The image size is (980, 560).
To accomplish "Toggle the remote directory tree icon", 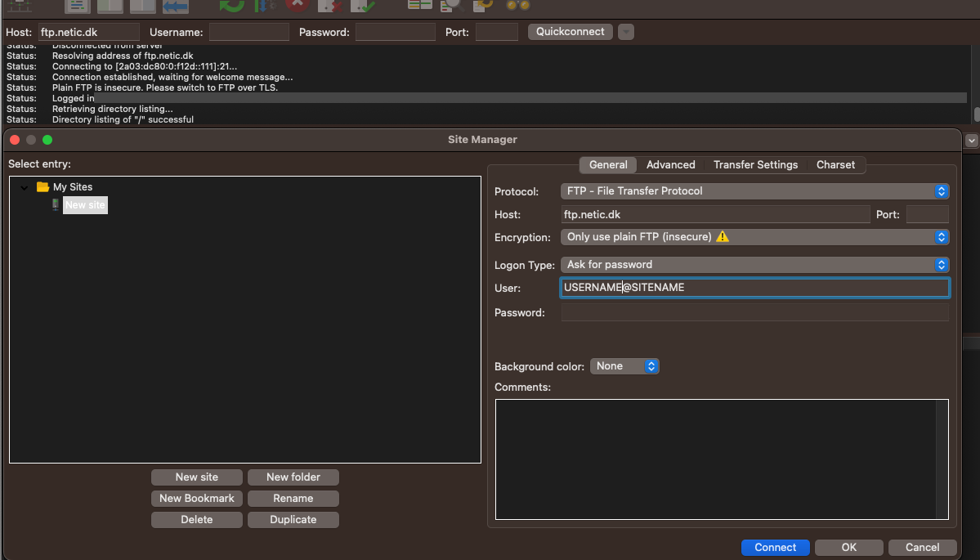I will pos(142,6).
